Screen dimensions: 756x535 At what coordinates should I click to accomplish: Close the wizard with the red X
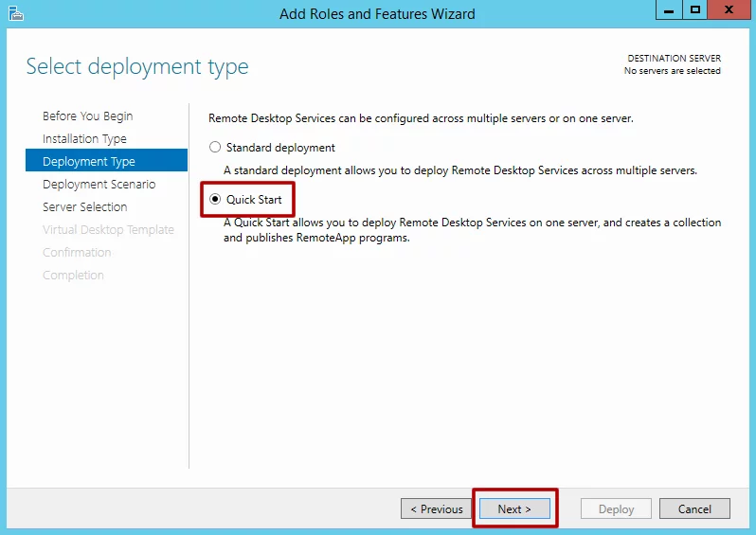click(x=729, y=10)
